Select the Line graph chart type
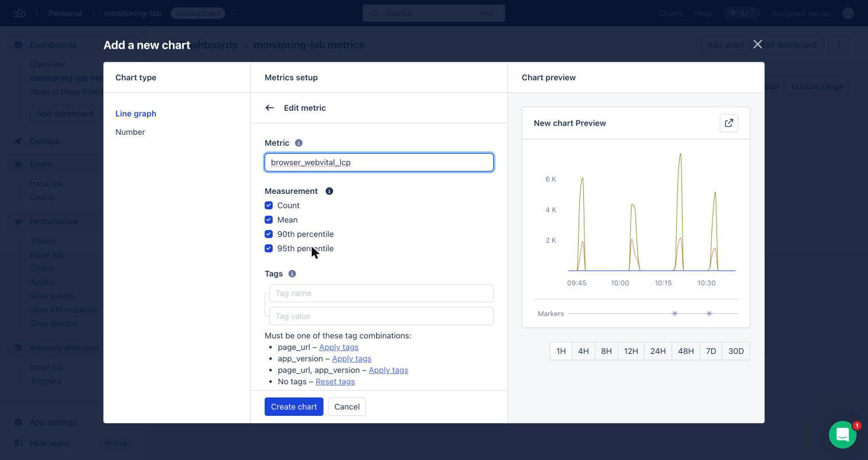The height and width of the screenshot is (460, 868). coord(135,114)
